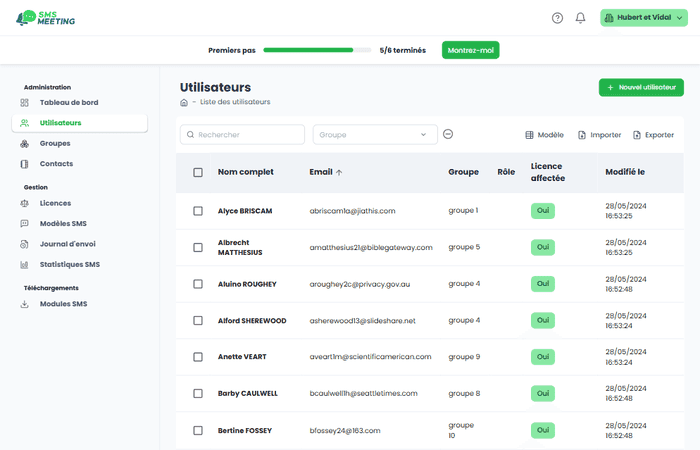Viewport: 700px width, 450px height.
Task: Click the plus icon on Nouvel utilisateur
Action: click(610, 88)
